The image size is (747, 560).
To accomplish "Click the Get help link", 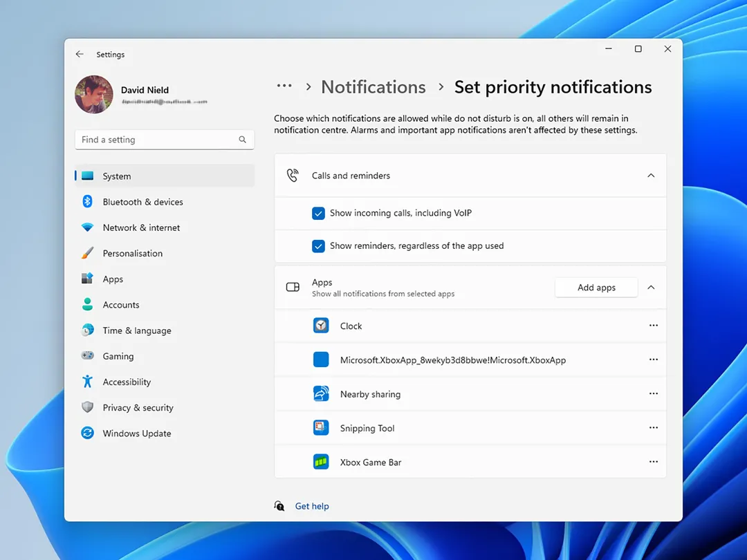I will tap(312, 506).
